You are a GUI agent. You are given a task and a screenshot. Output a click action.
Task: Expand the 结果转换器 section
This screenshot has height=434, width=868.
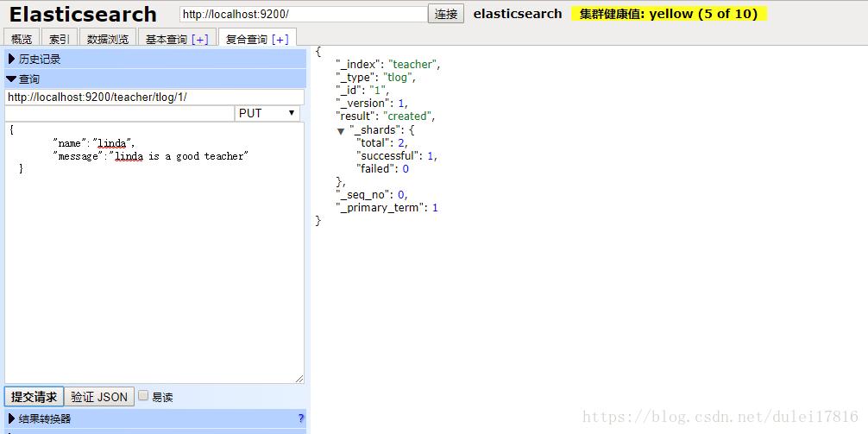pos(155,418)
